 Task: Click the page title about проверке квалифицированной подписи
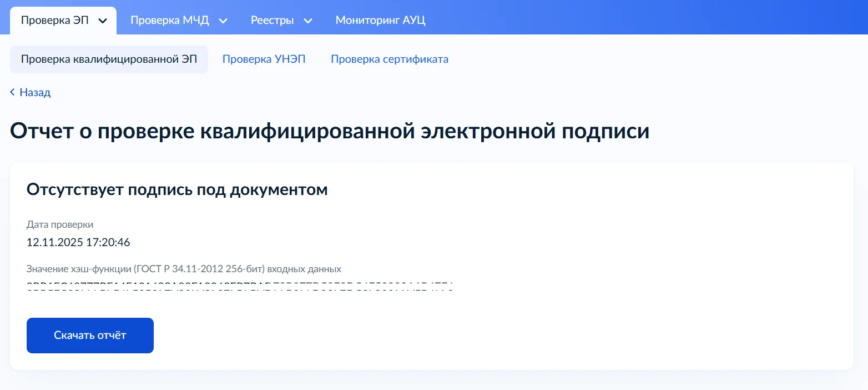[x=329, y=132]
